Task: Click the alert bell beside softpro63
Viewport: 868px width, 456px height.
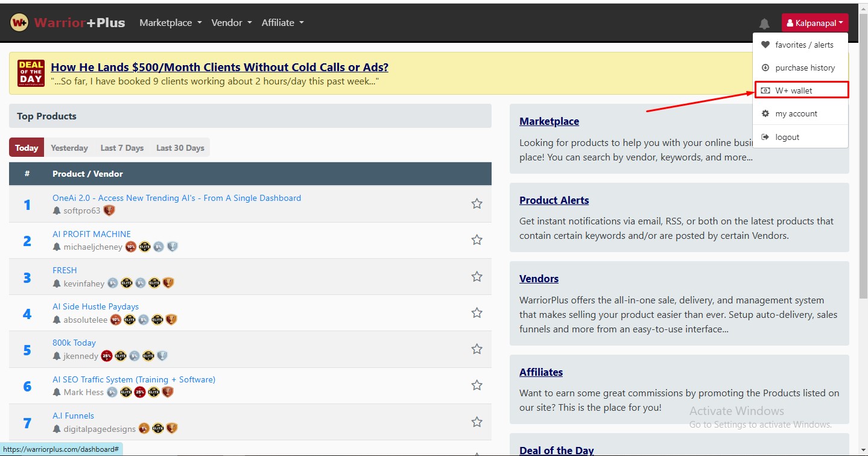Action: click(x=57, y=211)
